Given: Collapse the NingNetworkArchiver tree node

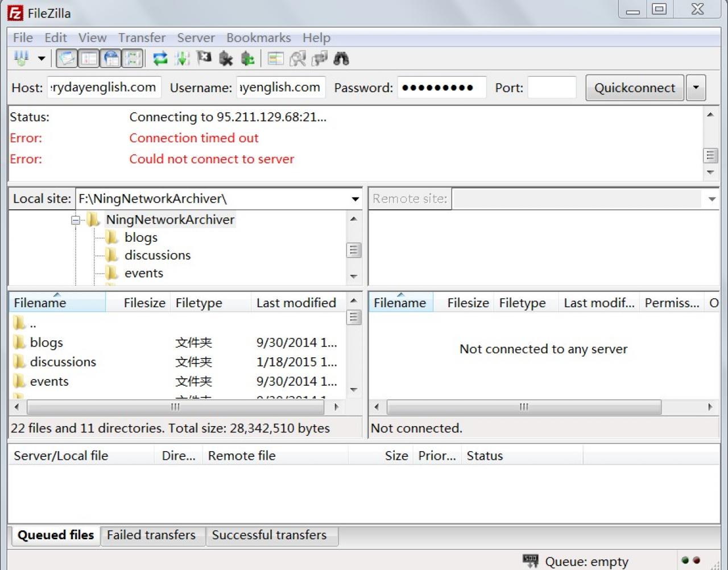Looking at the screenshot, I should (x=75, y=220).
